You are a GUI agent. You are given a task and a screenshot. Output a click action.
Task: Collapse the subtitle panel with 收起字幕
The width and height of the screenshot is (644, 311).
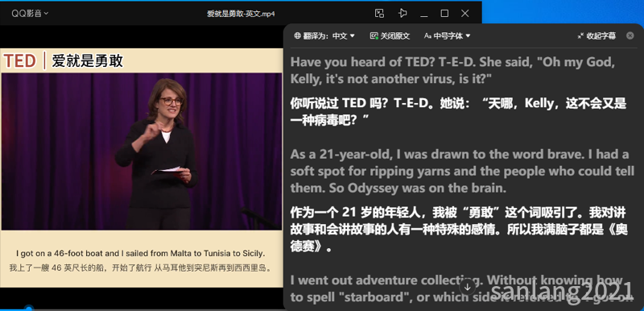pyautogui.click(x=597, y=36)
